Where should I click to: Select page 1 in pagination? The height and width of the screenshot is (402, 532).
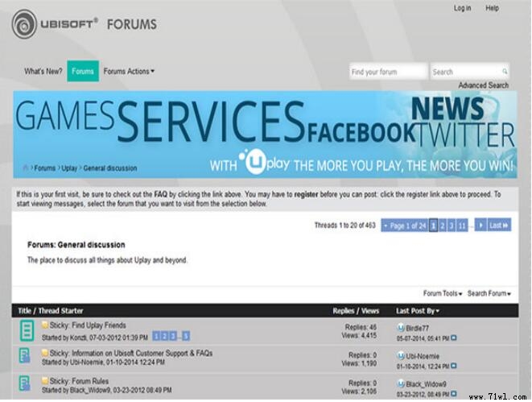coord(433,226)
